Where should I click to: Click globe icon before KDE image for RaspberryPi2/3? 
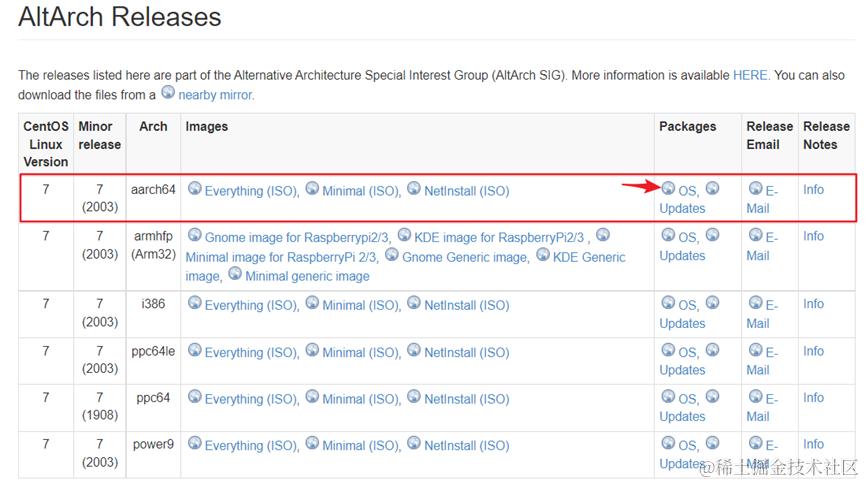[x=404, y=235]
